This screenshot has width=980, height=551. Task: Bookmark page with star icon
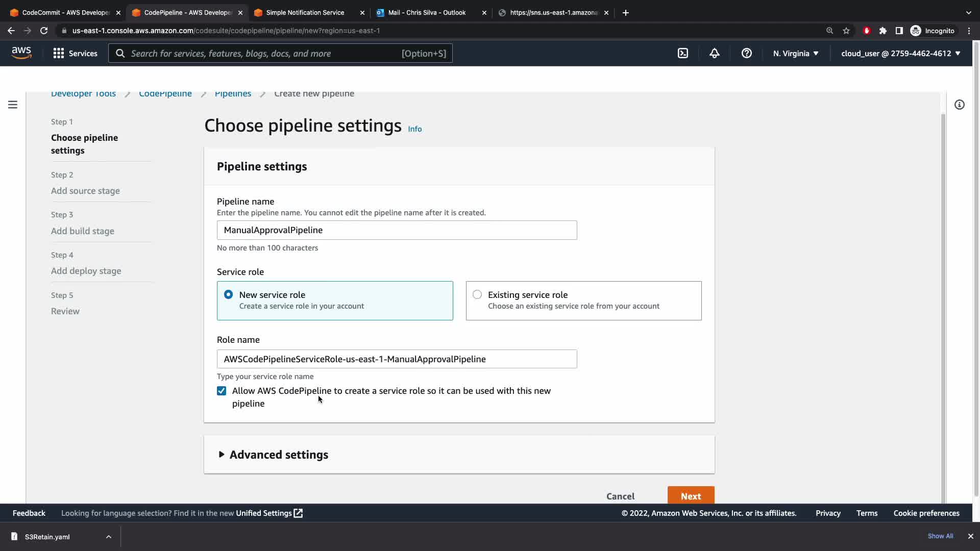point(846,31)
